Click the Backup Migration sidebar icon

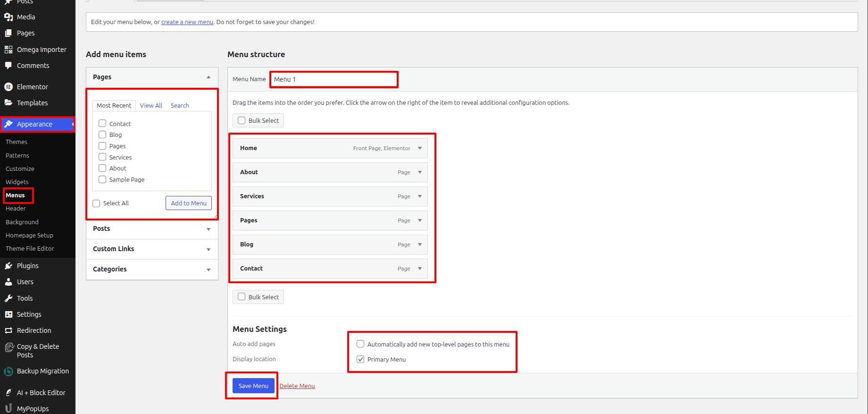tap(8, 372)
